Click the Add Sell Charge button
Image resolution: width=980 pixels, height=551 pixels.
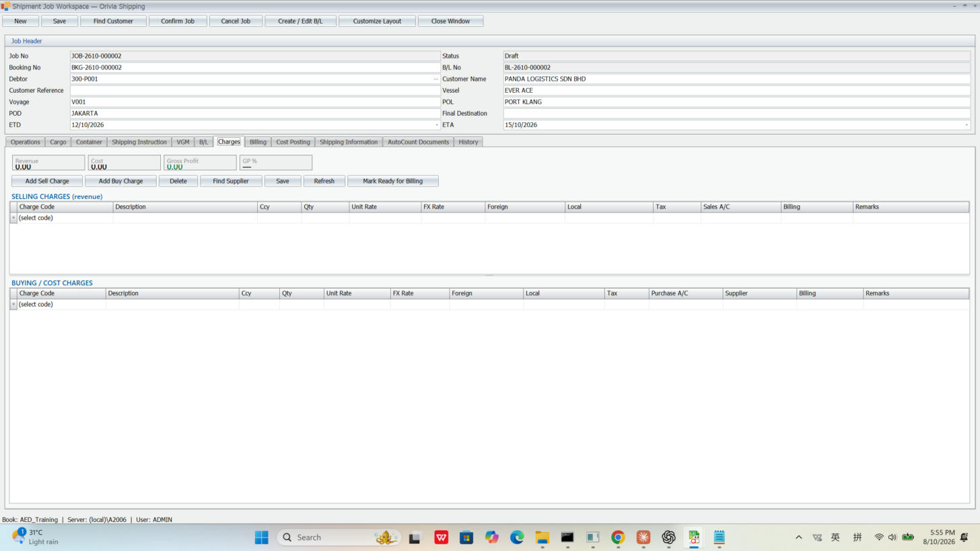47,181
